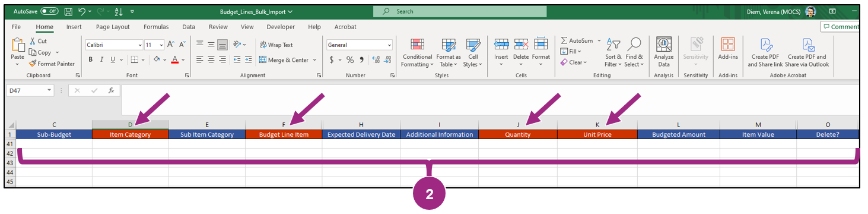
Task: Toggle the AutoSave switch
Action: click(x=50, y=11)
